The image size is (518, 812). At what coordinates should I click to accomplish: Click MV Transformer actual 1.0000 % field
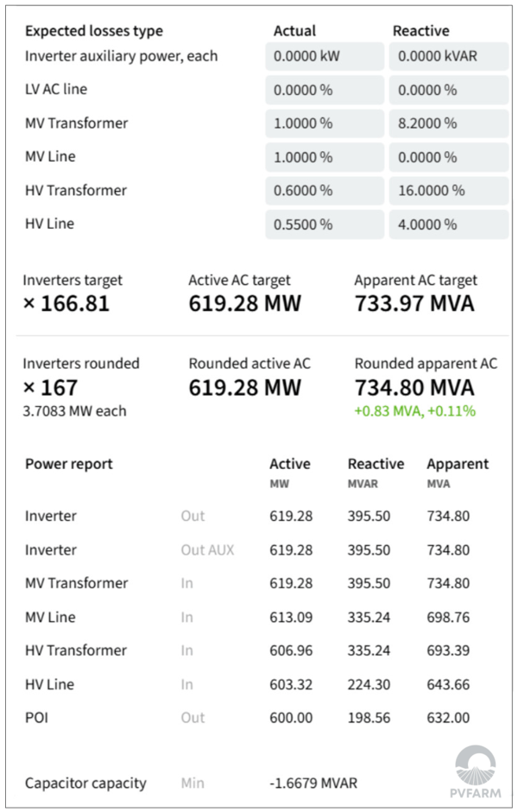coord(325,124)
